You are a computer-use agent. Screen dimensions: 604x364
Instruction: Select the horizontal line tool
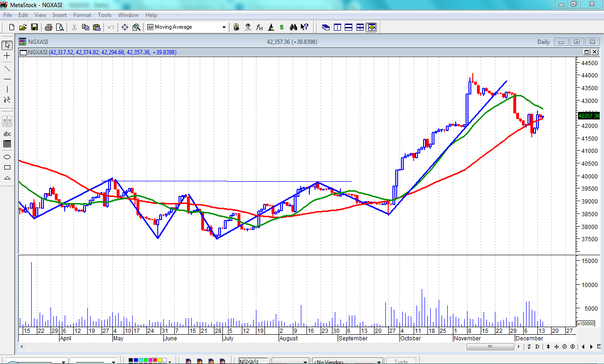[7, 79]
